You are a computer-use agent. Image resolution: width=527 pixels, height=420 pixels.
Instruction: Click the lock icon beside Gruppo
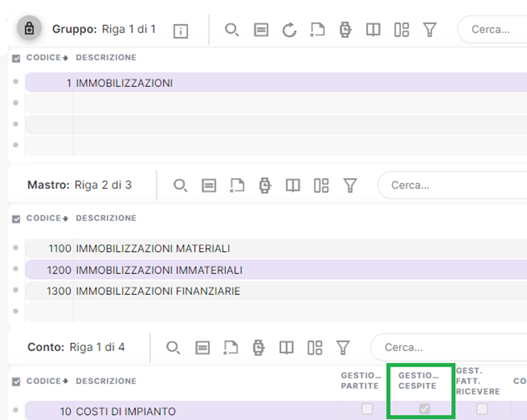tap(29, 29)
